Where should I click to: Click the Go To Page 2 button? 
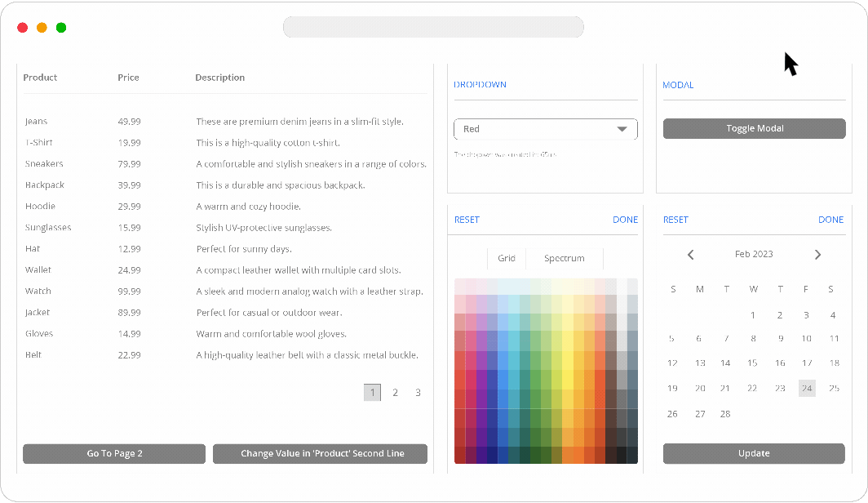point(114,453)
